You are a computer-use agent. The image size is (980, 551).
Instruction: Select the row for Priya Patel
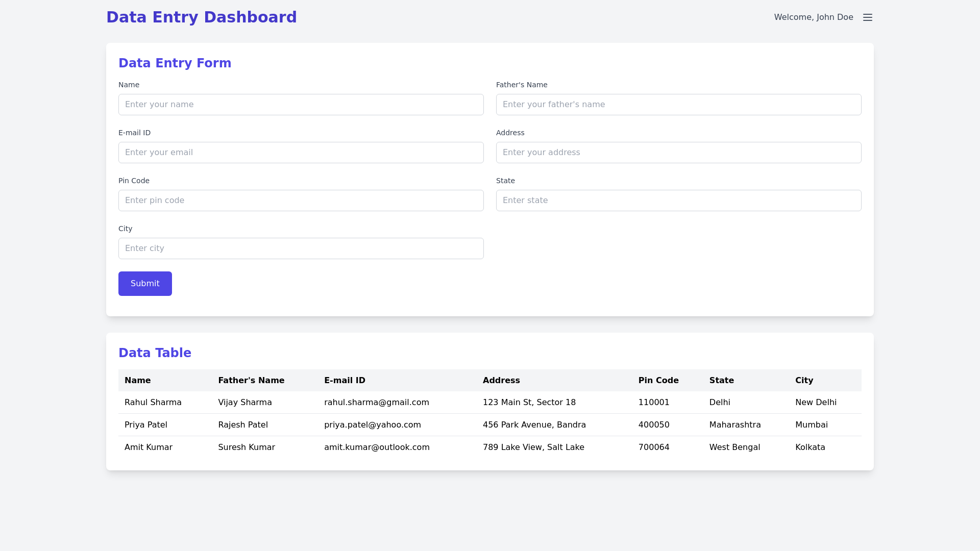pos(145,424)
